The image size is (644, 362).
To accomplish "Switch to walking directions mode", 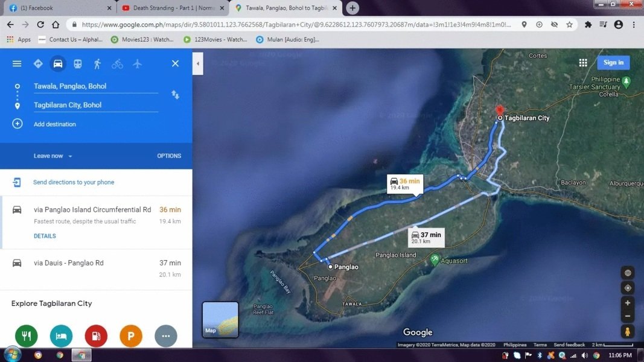I will (x=97, y=63).
